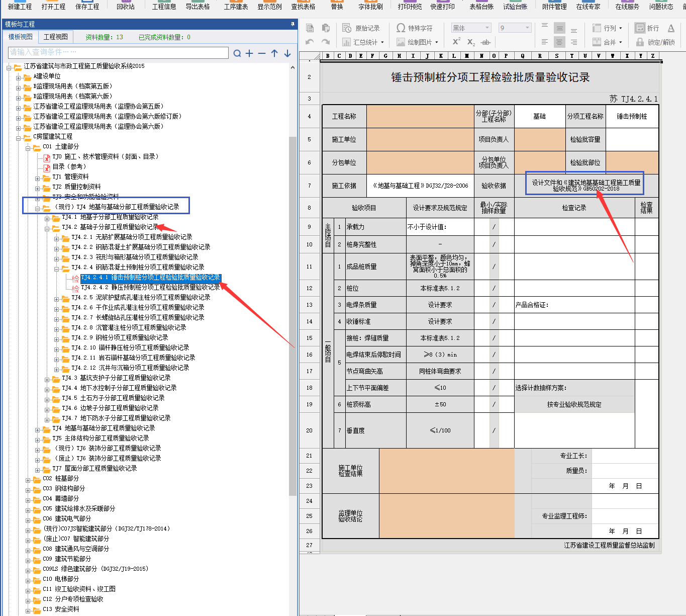
Task: Expand the TJ1 管理资料 node
Action: pyautogui.click(x=38, y=179)
